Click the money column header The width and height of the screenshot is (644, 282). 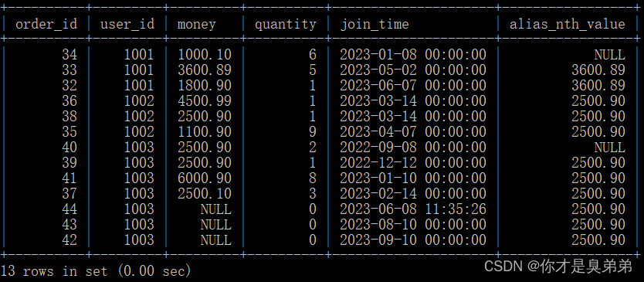pyautogui.click(x=196, y=25)
